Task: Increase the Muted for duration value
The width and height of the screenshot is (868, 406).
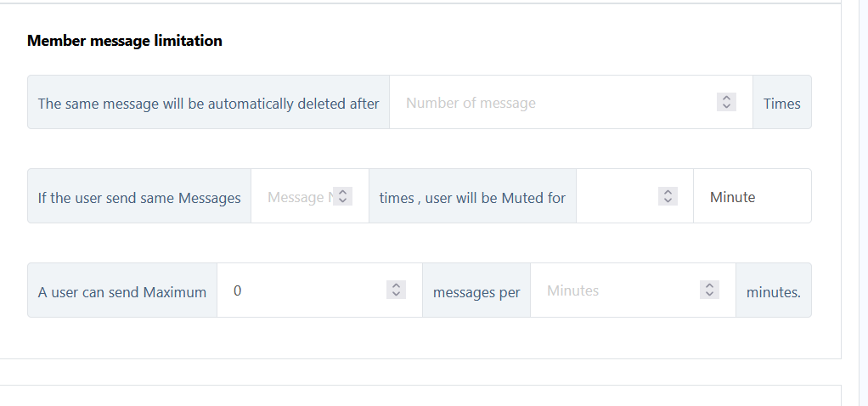Action: pos(668,192)
